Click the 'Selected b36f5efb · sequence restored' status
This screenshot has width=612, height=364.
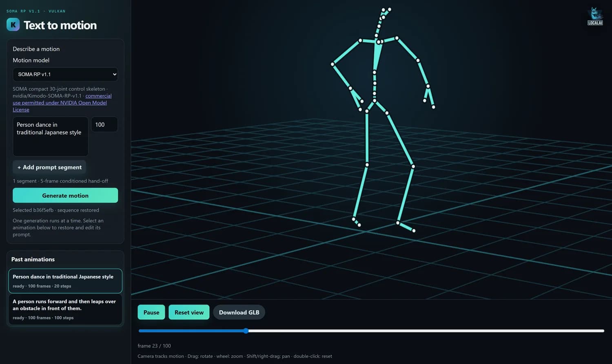pyautogui.click(x=56, y=210)
